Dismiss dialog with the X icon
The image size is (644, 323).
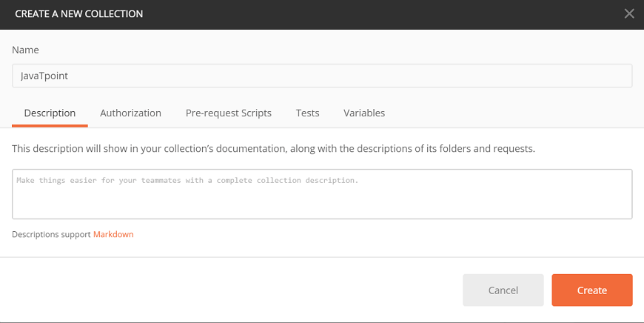(x=629, y=13)
